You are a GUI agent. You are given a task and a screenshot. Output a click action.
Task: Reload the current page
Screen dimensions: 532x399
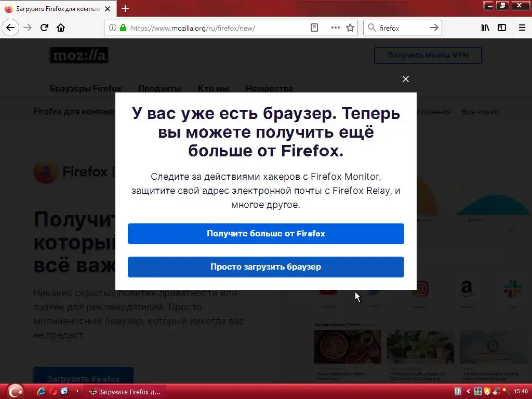point(44,28)
